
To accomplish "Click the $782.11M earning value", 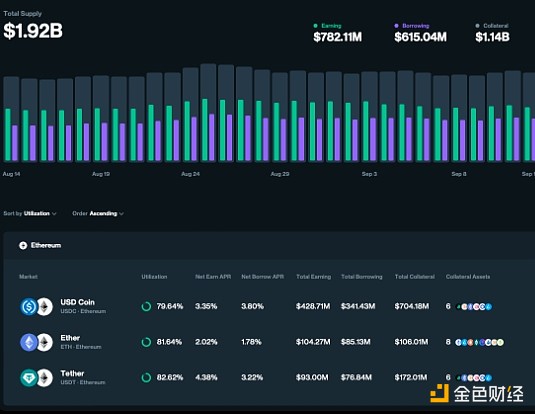I will [x=337, y=37].
